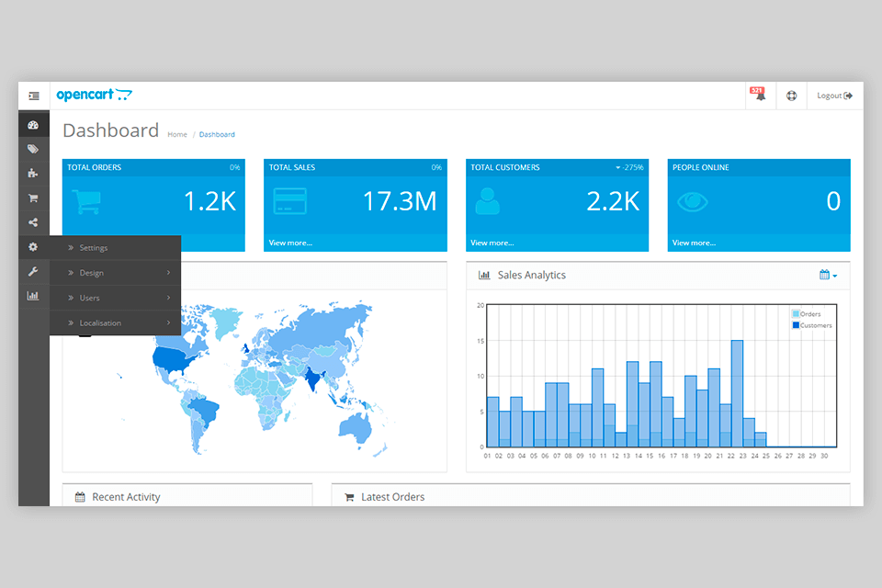
Task: Click the user icon in Total Customers
Action: [487, 201]
